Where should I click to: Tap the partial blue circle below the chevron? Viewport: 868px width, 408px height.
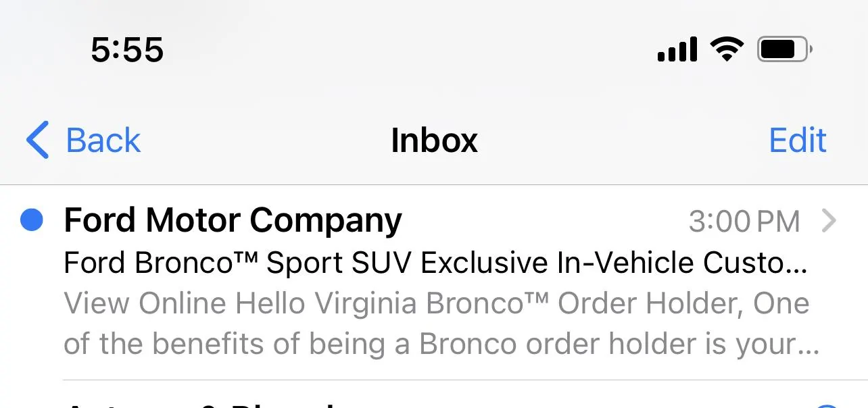pyautogui.click(x=827, y=405)
